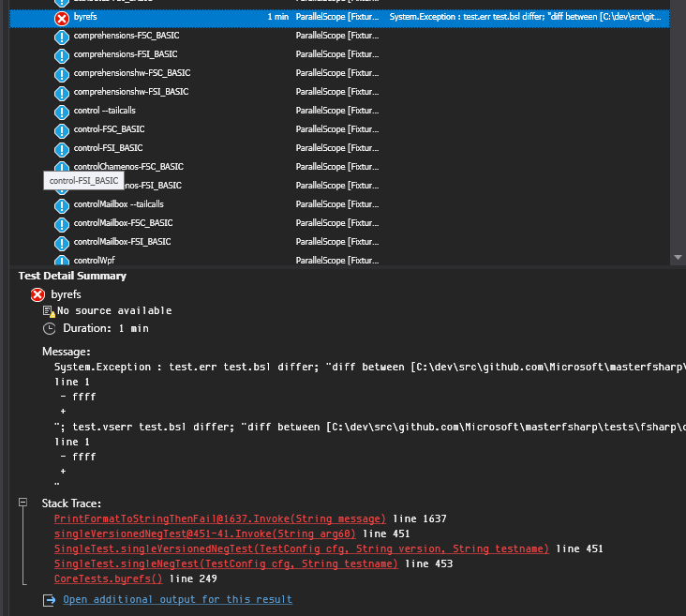The height and width of the screenshot is (616, 686).
Task: Open PrintFormatToStringThenFail@1637.Invoke stack frame link
Action: 219,518
